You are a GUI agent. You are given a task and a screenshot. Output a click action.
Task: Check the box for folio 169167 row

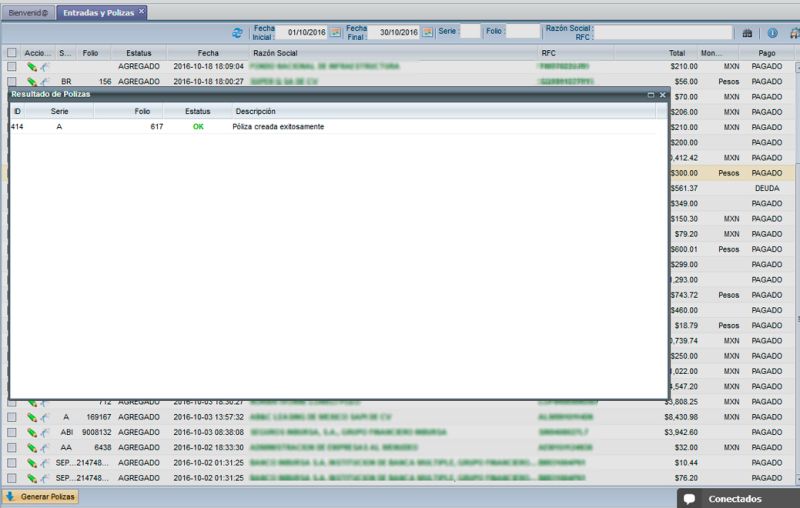12,417
